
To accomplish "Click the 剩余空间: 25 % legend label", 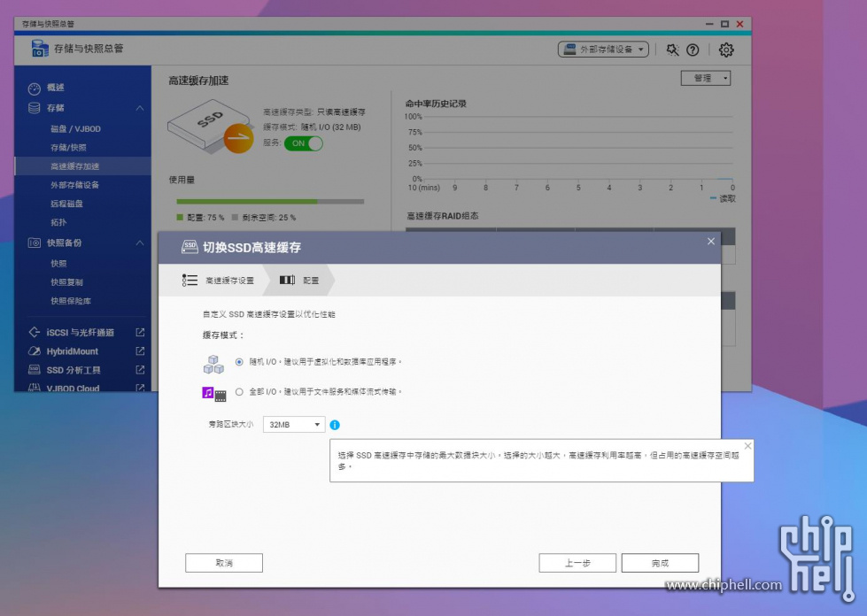I will pos(264,218).
